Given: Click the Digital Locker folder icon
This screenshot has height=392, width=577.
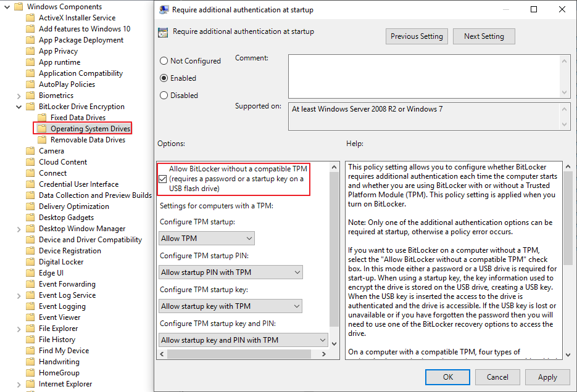Looking at the screenshot, I should 30,262.
